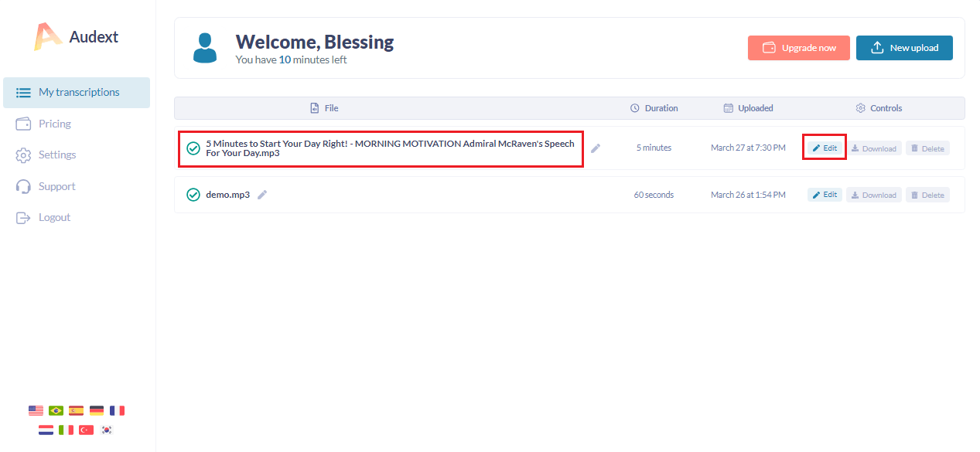Select the Brazilian flag language option
This screenshot has height=452, width=980.
coord(56,410)
